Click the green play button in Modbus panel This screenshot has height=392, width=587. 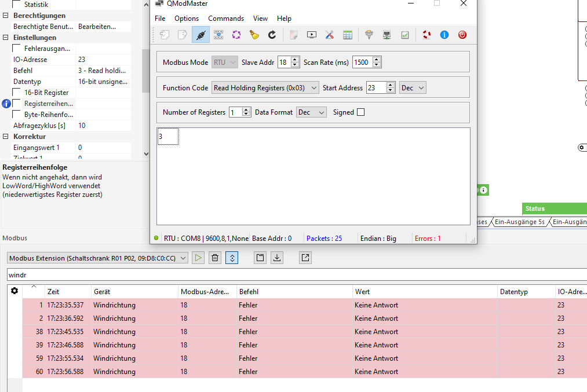click(x=198, y=258)
